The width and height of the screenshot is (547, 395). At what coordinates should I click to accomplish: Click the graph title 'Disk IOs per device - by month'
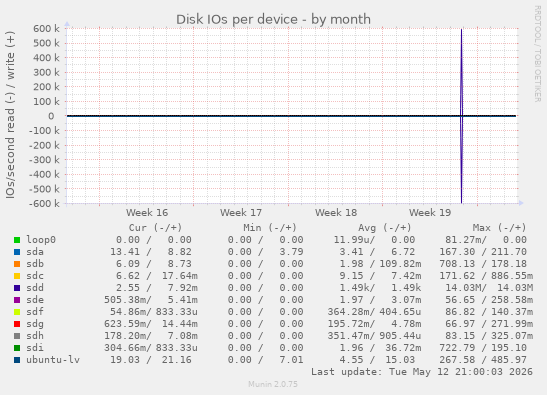(x=273, y=20)
